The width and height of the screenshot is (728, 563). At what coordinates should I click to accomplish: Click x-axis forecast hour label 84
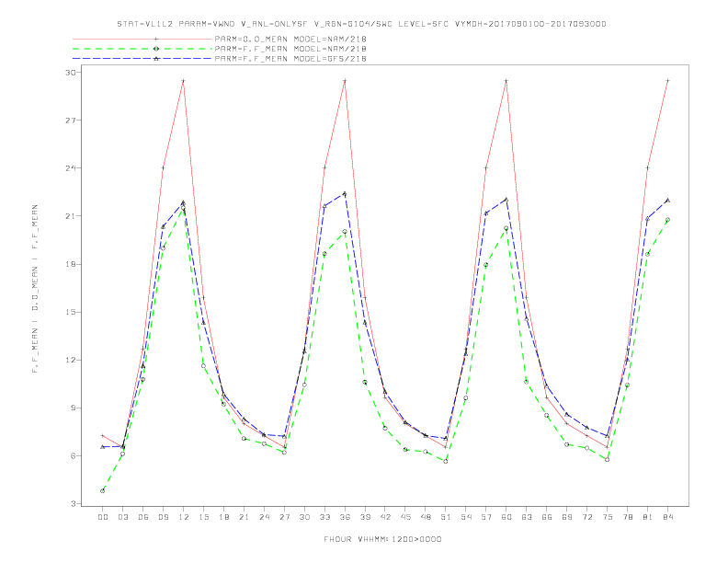(x=668, y=517)
